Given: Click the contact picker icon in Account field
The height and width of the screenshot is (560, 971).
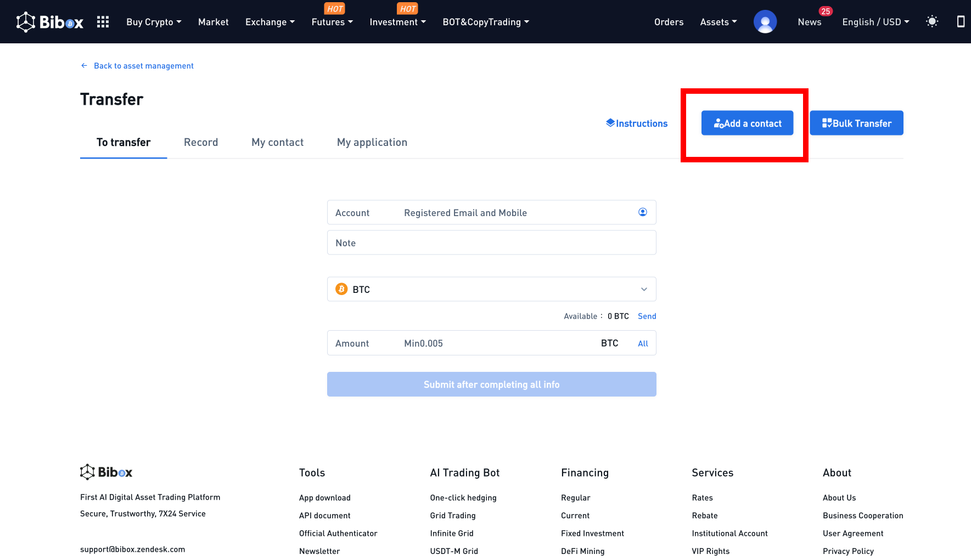Looking at the screenshot, I should [x=642, y=212].
